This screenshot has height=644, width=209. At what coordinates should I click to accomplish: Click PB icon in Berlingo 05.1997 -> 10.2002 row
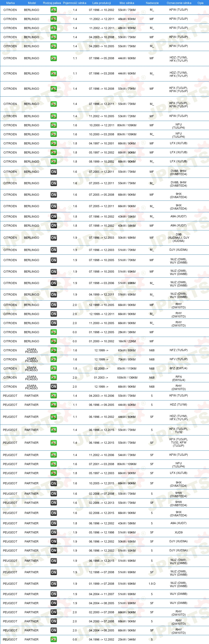[54, 152]
